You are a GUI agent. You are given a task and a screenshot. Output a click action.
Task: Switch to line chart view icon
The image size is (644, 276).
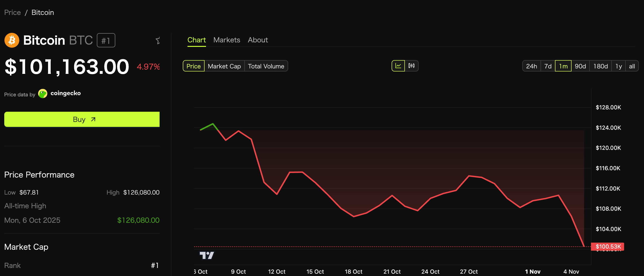pos(398,66)
